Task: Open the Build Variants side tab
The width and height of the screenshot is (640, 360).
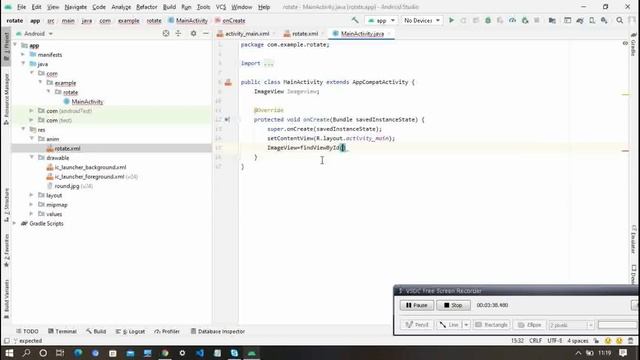Action: point(6,300)
